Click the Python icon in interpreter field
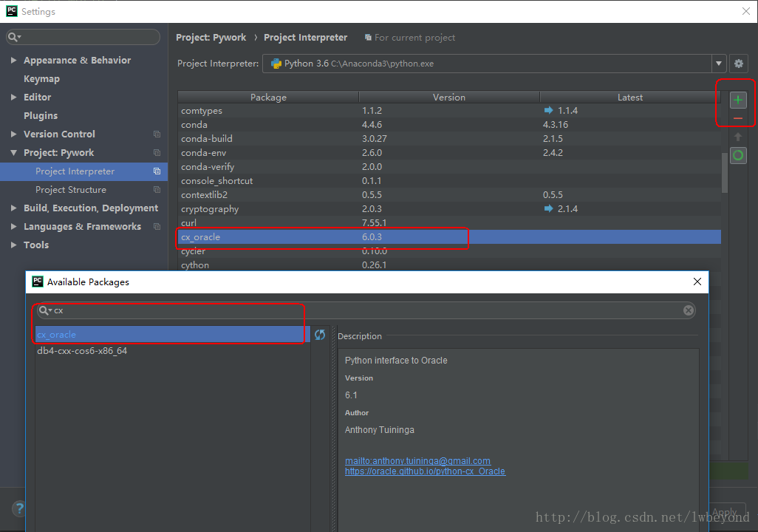The width and height of the screenshot is (758, 532). [276, 64]
